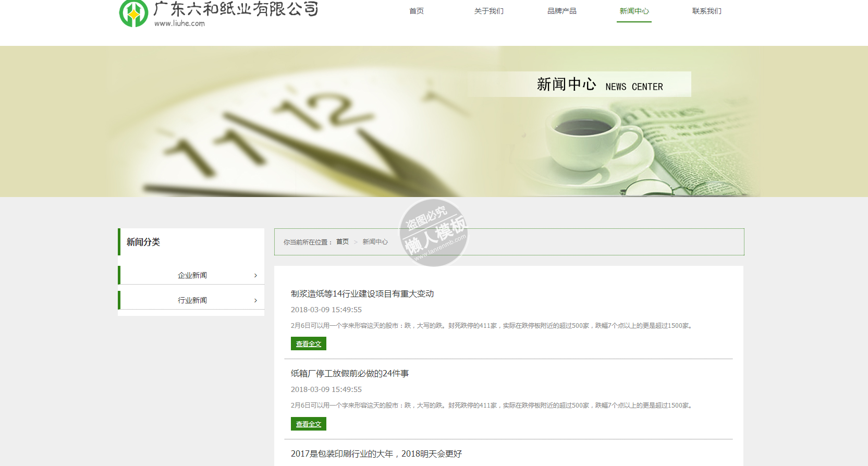Click the 你当前所在位置 breadcrumb label

tap(308, 242)
